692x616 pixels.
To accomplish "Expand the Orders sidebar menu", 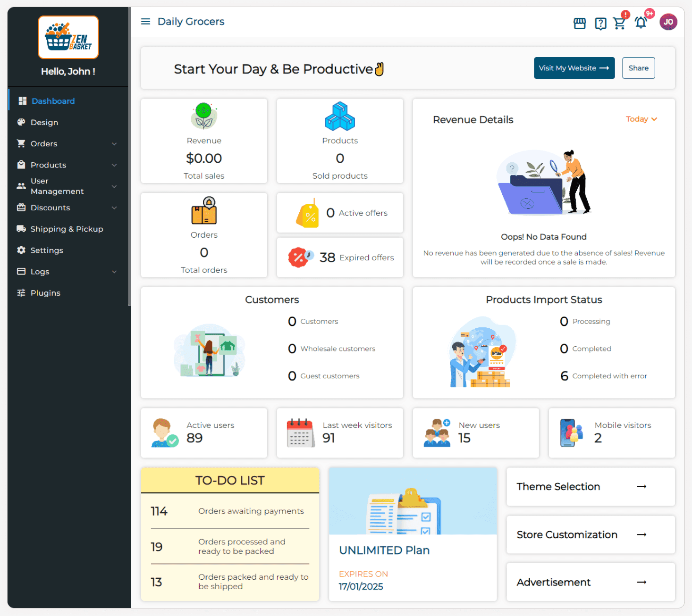I will coord(68,144).
